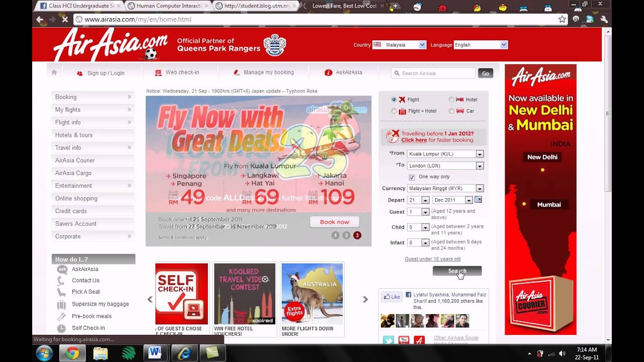This screenshot has height=362, width=644.
Task: Open Chrome wrench settings menu
Action: point(604,19)
